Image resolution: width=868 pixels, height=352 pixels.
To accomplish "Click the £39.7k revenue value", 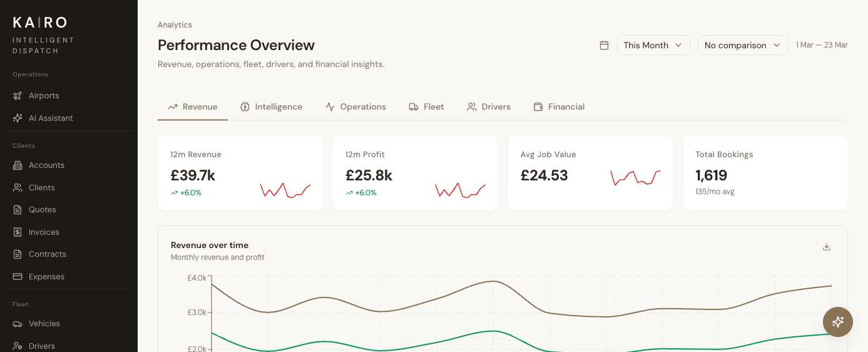I will click(x=193, y=175).
